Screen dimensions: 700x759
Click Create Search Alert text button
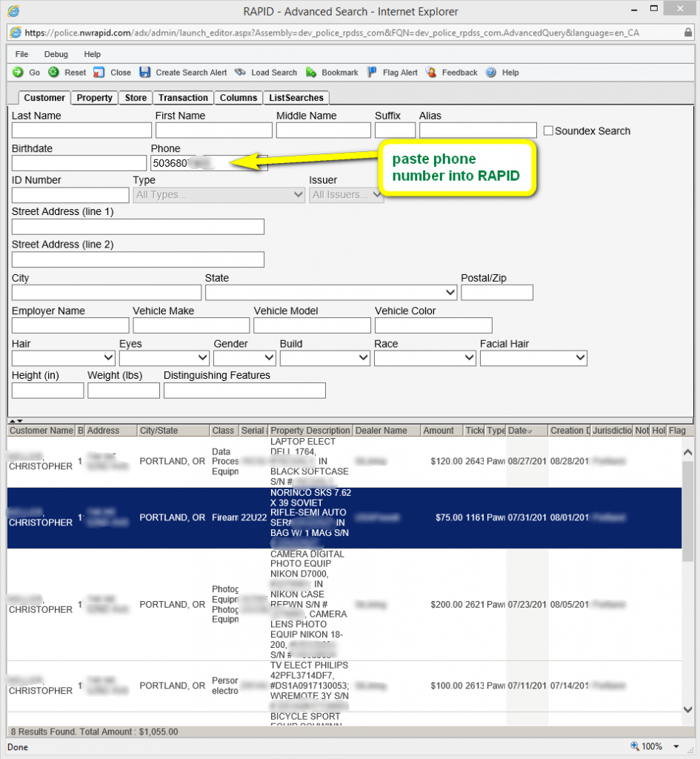[x=191, y=73]
